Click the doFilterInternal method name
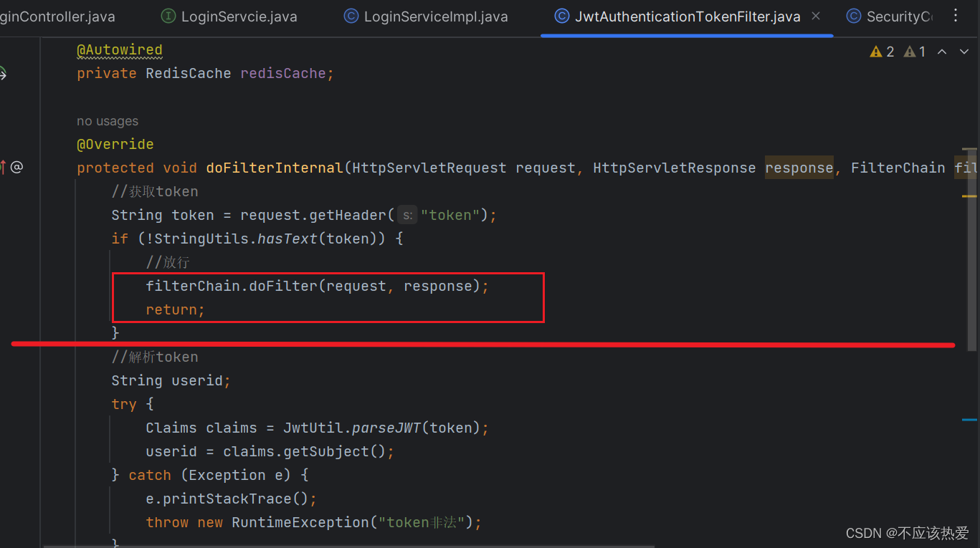The width and height of the screenshot is (980, 548). (x=275, y=168)
